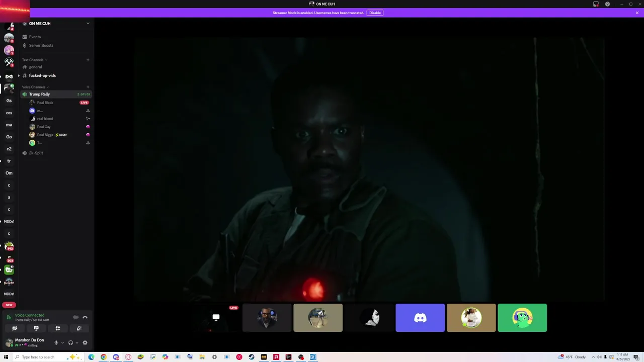Open Google Chrome from the taskbar

coord(104,357)
